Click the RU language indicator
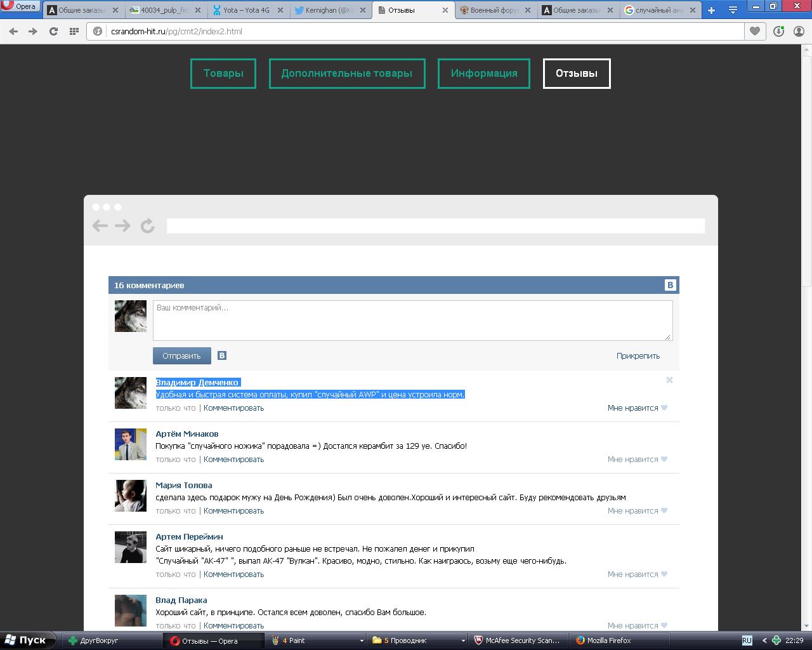 [747, 640]
